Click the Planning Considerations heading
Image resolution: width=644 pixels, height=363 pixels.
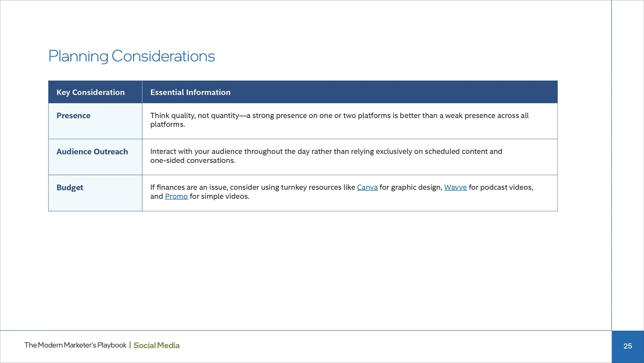tap(132, 56)
